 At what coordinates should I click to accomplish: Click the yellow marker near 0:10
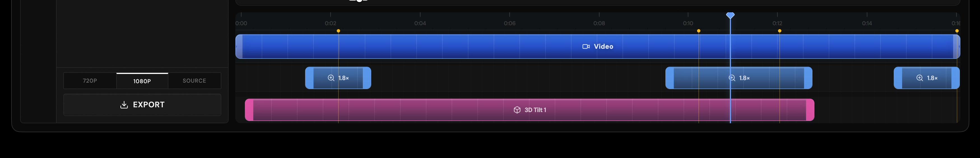coord(698,31)
